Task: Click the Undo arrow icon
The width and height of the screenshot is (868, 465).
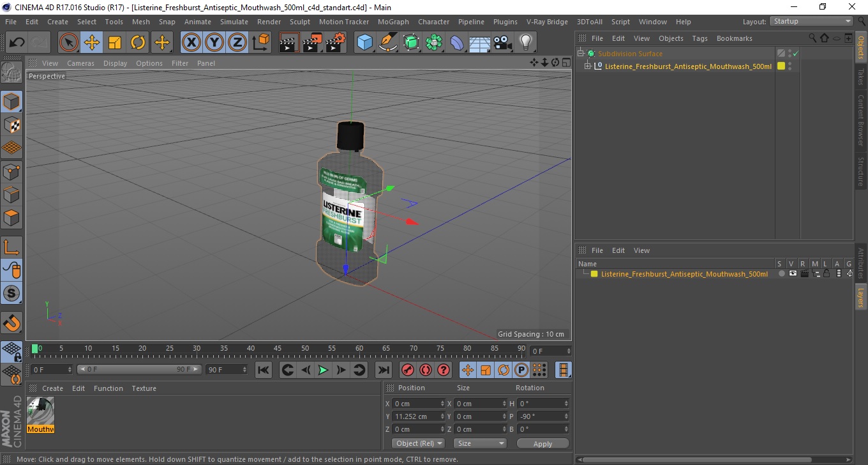Action: [17, 43]
